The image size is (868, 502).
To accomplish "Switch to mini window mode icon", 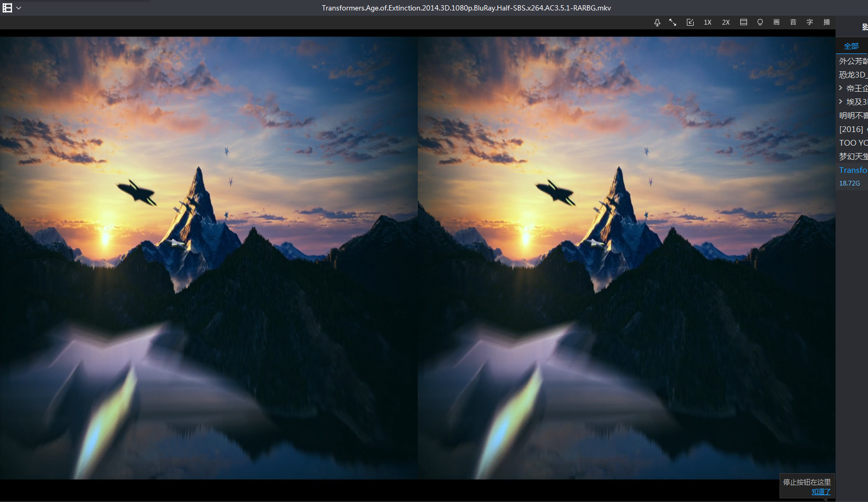I will pos(690,23).
